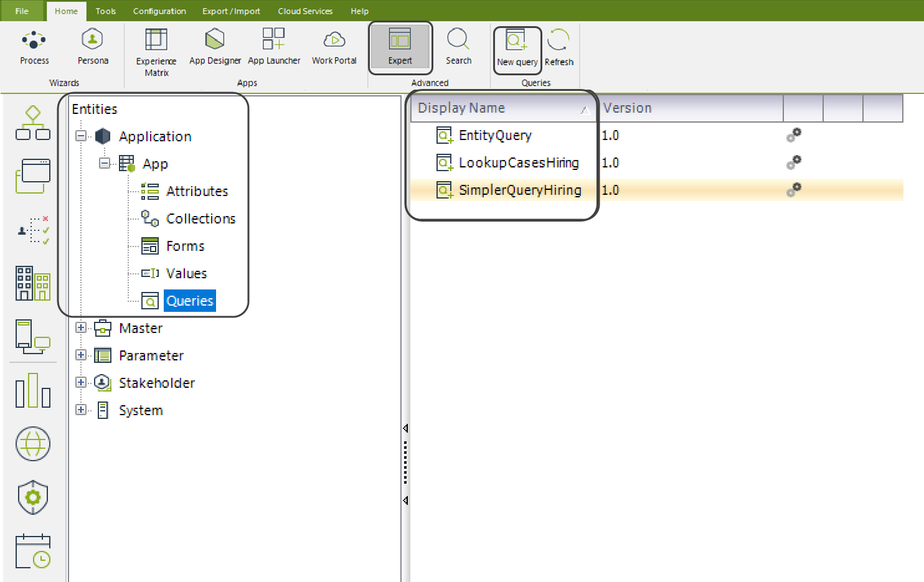This screenshot has width=924, height=582.
Task: Click the gears icon in EntityQuery row
Action: 794,135
